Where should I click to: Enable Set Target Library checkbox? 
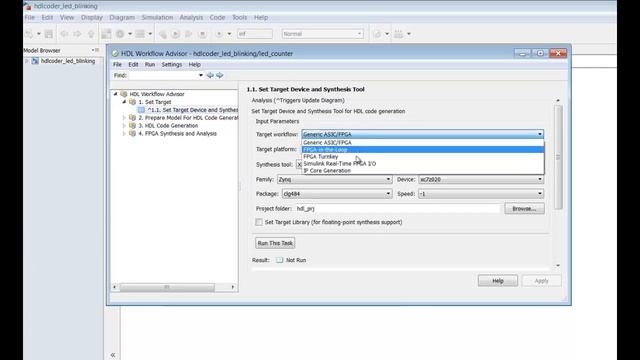[x=259, y=222]
